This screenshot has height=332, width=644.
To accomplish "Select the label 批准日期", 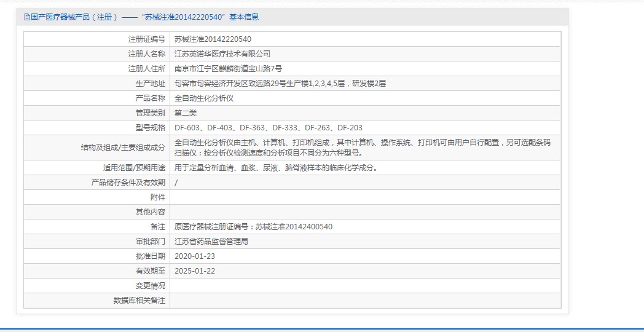I will click(151, 257).
